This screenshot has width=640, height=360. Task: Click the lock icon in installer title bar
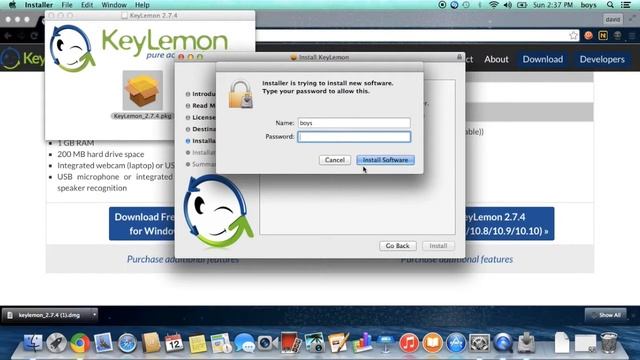(x=459, y=57)
